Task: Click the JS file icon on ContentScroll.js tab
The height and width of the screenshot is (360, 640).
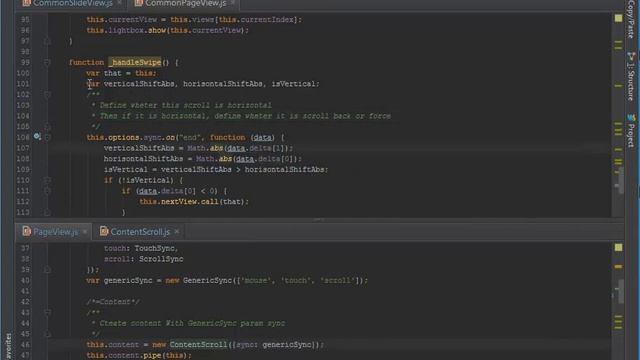Action: coord(104,231)
